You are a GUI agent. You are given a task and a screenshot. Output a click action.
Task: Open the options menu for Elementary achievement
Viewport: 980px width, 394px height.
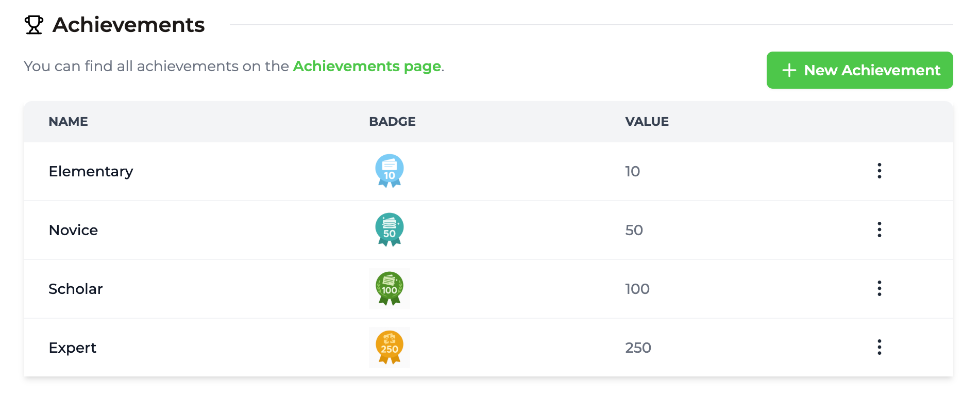pos(879,171)
